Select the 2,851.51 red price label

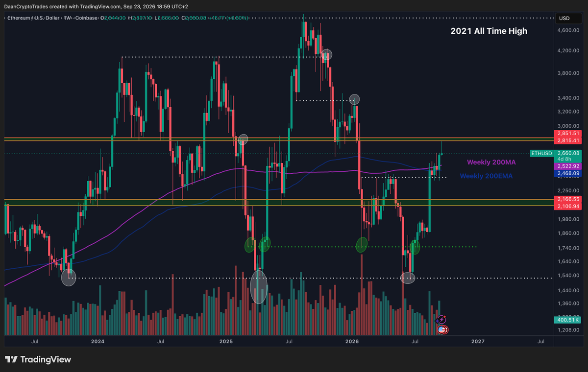[568, 133]
